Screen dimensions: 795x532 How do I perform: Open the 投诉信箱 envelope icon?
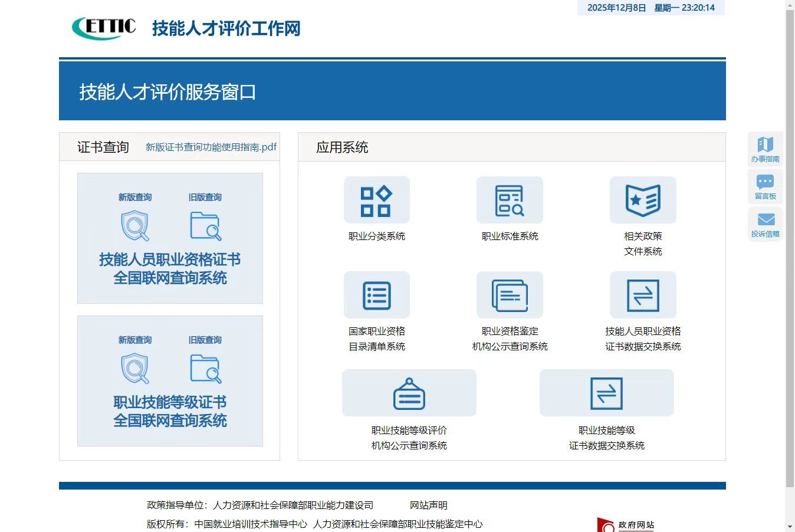pos(766,224)
